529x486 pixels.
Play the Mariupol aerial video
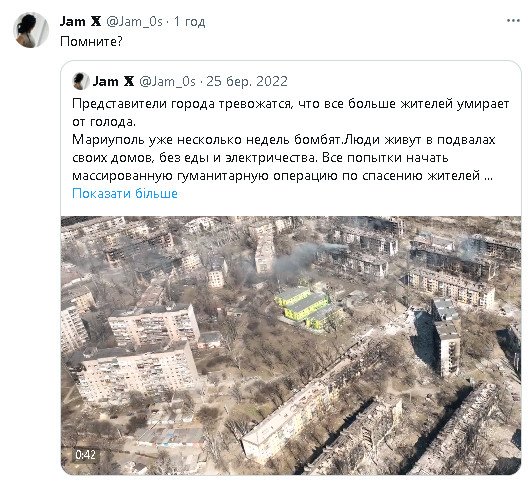tap(291, 345)
